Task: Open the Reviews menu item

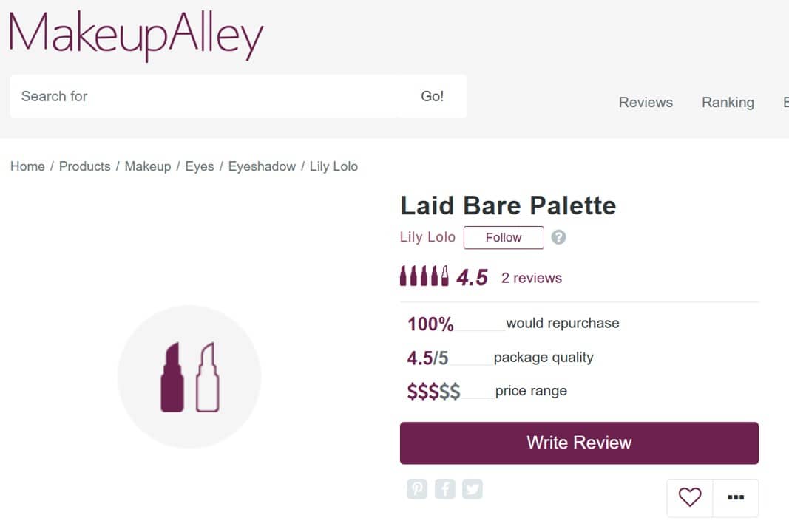Action: 646,103
